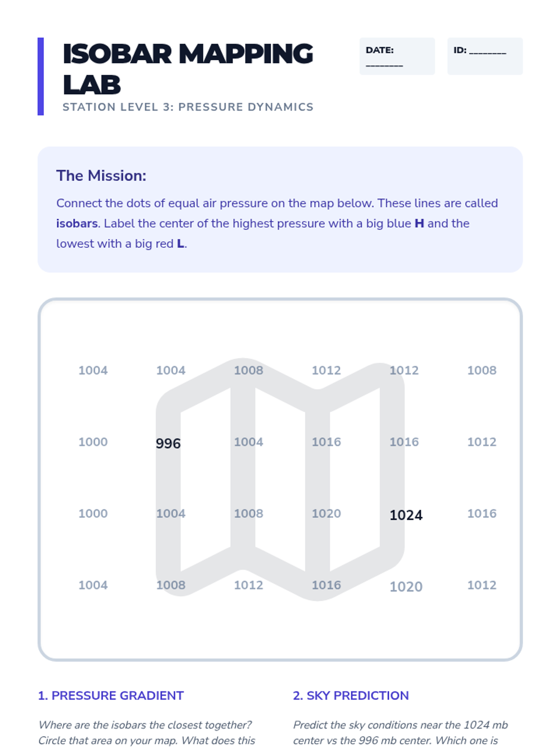560x747 pixels.
Task: Click the DATE blank field
Action: click(397, 56)
